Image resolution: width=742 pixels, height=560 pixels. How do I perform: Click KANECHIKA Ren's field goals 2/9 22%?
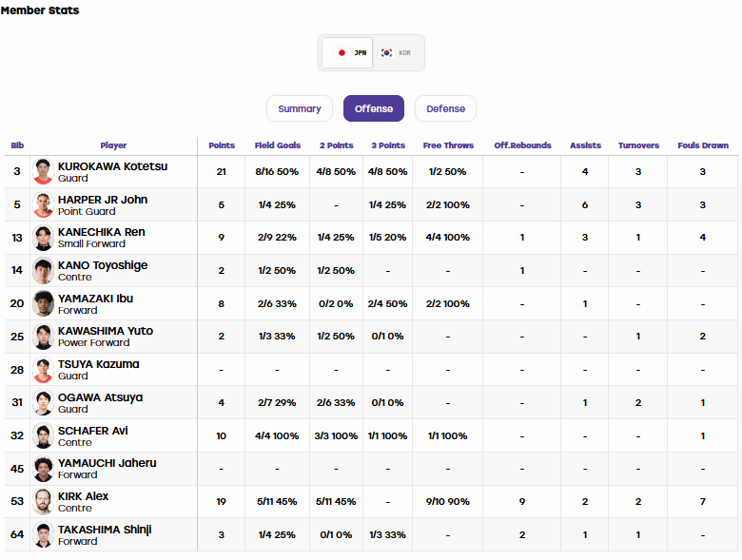277,238
